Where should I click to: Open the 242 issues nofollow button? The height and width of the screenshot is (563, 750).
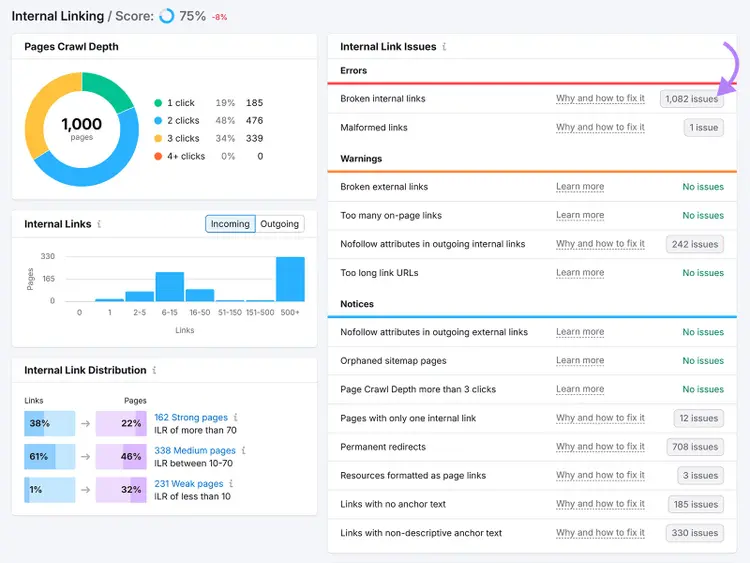pyautogui.click(x=695, y=244)
